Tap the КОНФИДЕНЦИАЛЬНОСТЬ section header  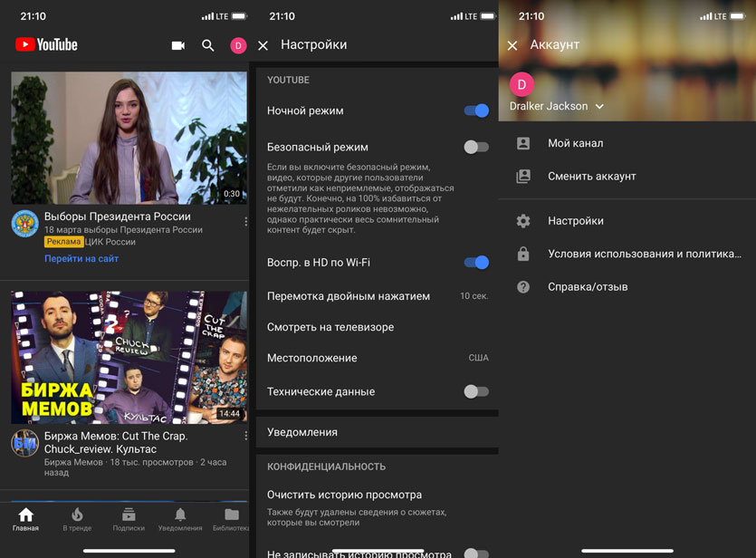[327, 467]
